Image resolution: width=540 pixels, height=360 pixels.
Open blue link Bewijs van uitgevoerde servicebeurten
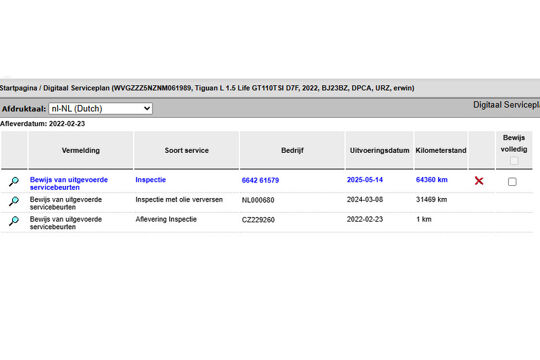tap(69, 184)
